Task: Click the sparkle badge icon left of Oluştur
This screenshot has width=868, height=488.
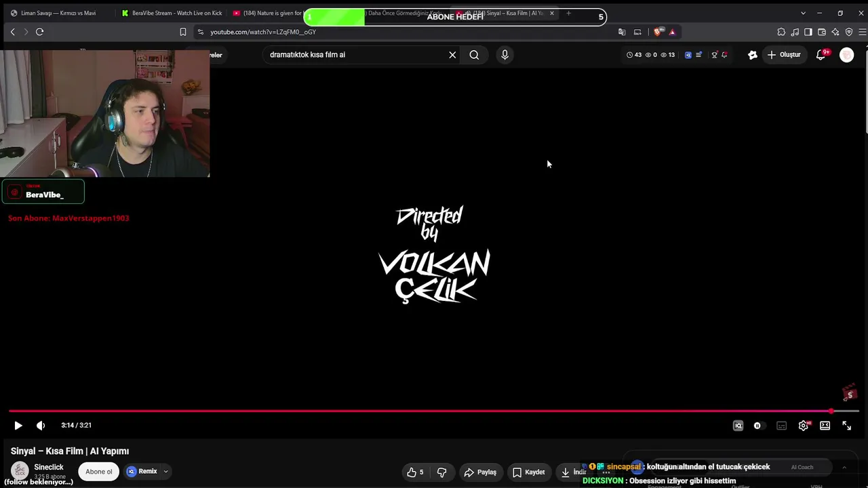Action: pos(753,55)
